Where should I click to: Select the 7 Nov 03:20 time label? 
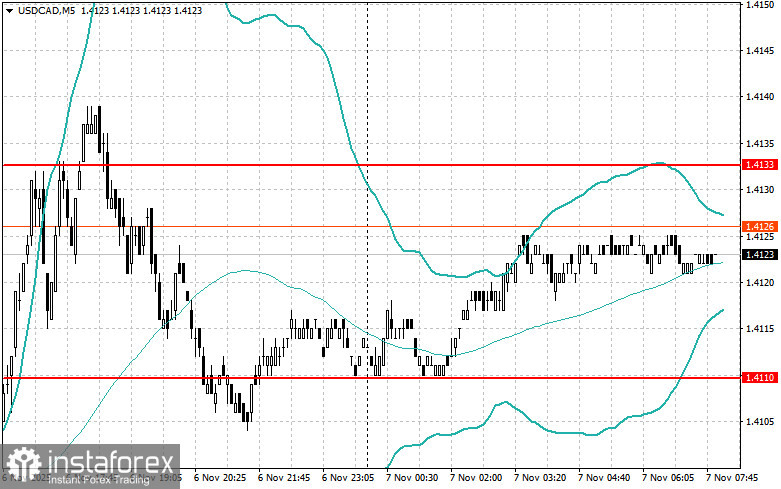coord(540,478)
